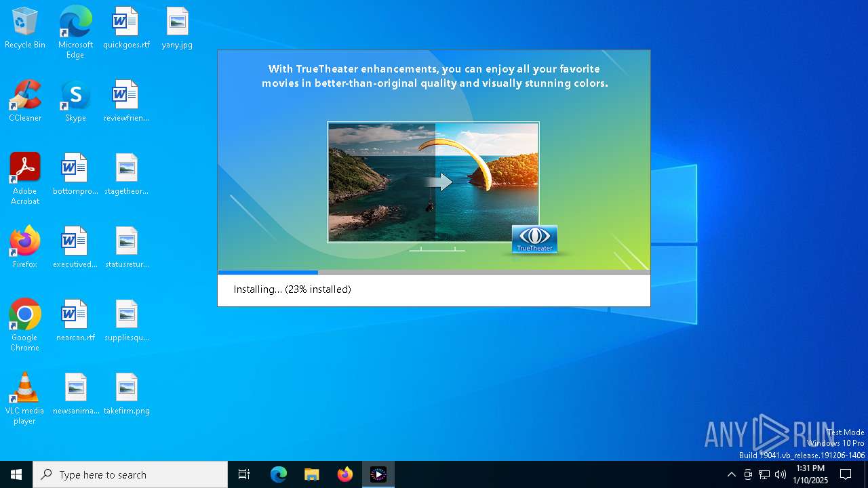Open the Recycle Bin desktop icon
This screenshot has height=488, width=868.
coord(25,28)
